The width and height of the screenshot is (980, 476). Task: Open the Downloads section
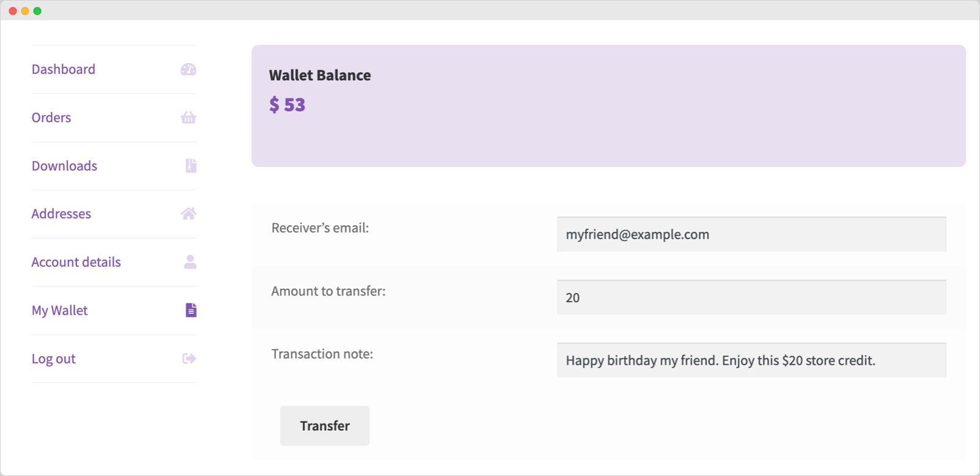click(64, 166)
